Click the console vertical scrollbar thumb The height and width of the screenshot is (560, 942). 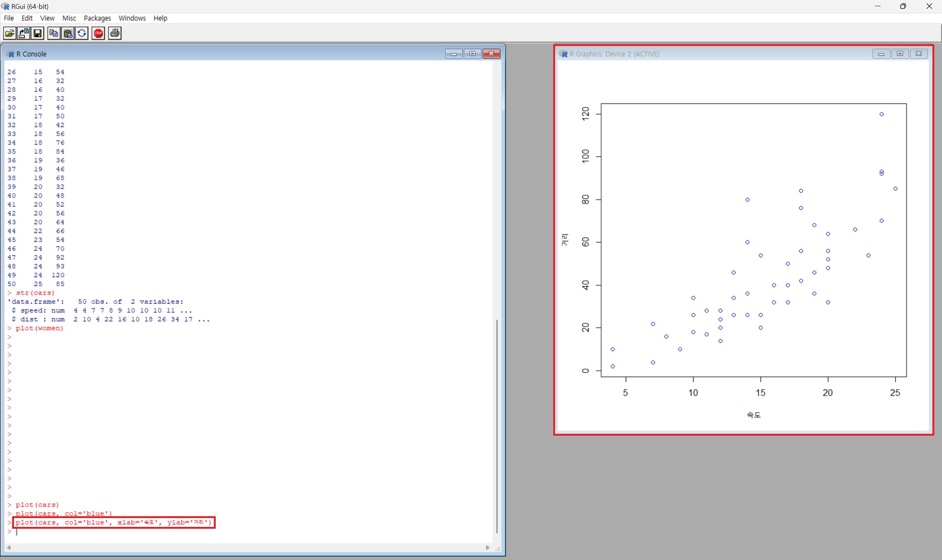[497, 426]
